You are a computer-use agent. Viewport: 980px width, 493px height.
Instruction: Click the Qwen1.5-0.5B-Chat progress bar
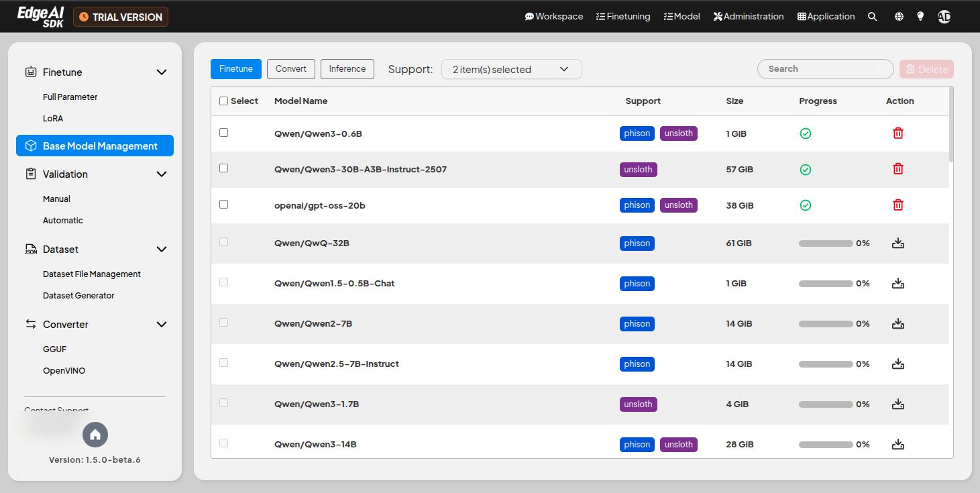tap(825, 283)
